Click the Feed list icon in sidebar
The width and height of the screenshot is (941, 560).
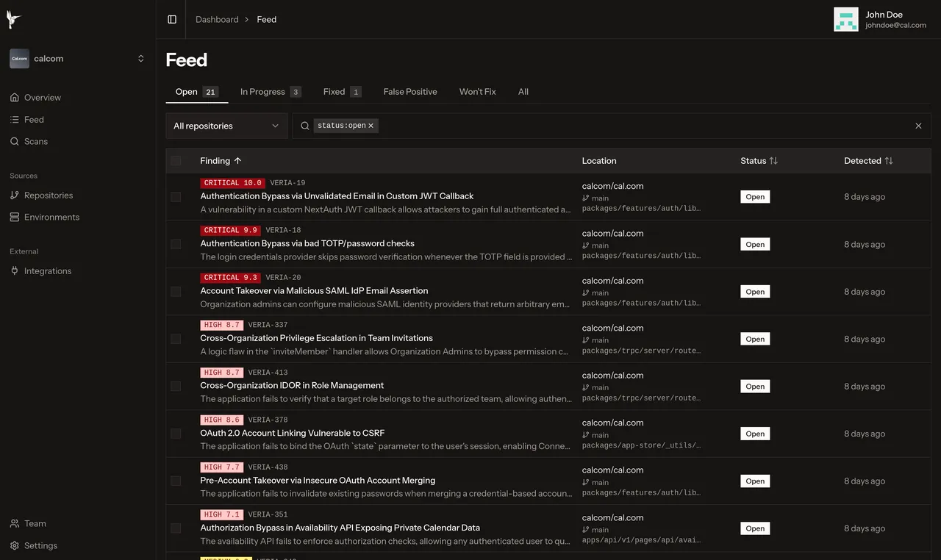pyautogui.click(x=15, y=120)
